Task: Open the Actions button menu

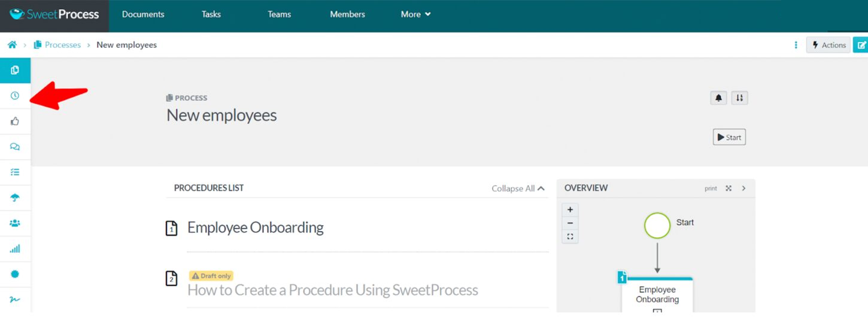Action: pyautogui.click(x=828, y=45)
